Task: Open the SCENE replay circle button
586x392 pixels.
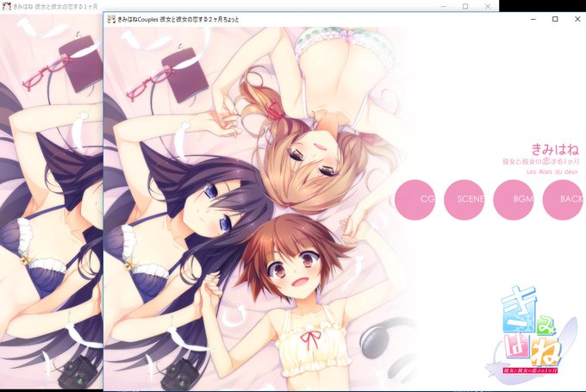Action: (464, 200)
